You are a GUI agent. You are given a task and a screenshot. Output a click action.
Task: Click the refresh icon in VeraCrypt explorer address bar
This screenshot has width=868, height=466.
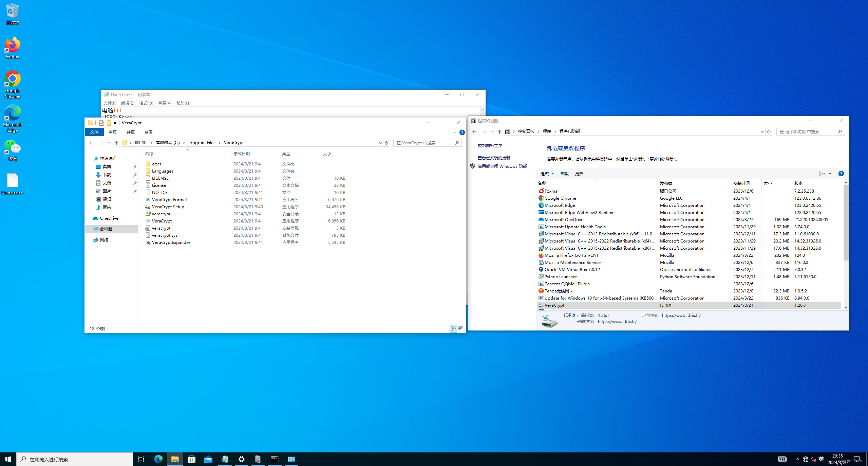point(386,143)
